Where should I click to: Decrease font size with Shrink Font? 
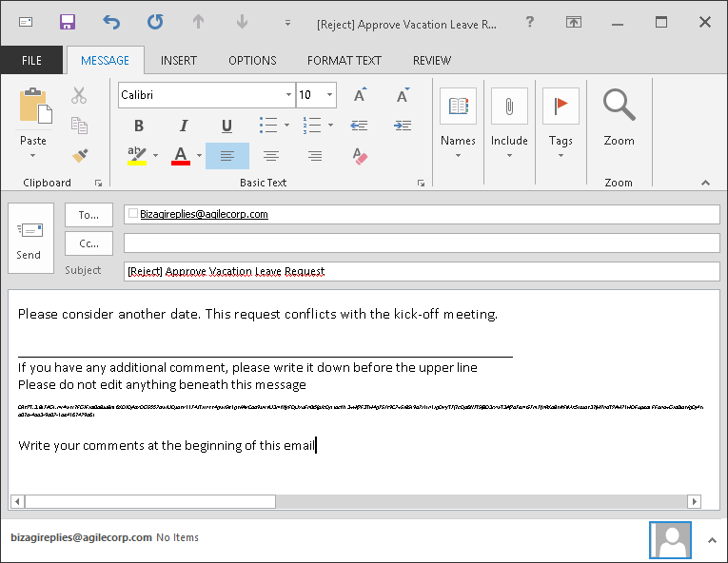[x=403, y=95]
